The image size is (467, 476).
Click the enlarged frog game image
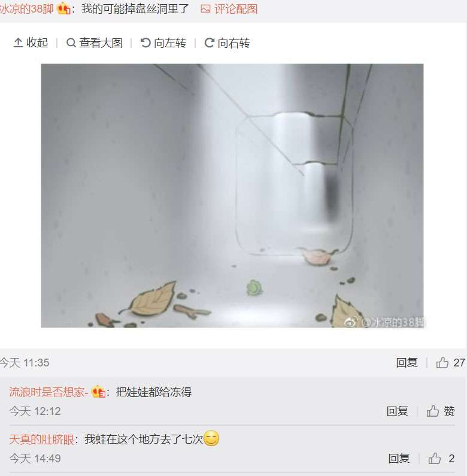232,196
